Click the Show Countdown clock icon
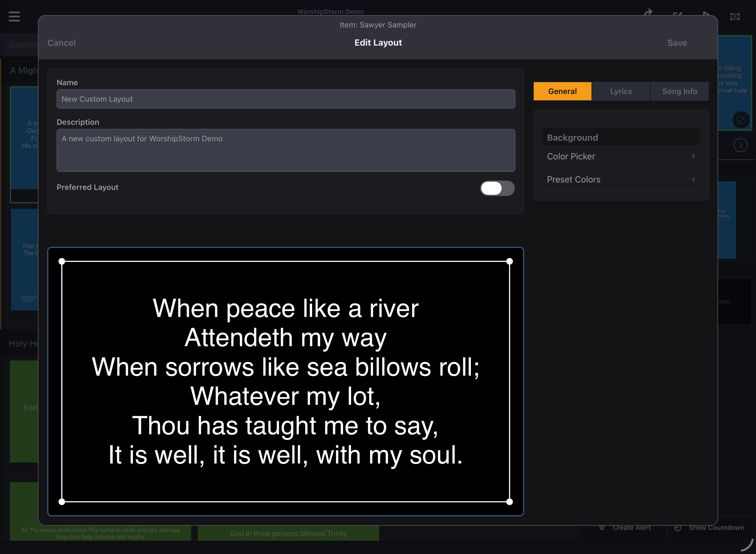 (677, 528)
